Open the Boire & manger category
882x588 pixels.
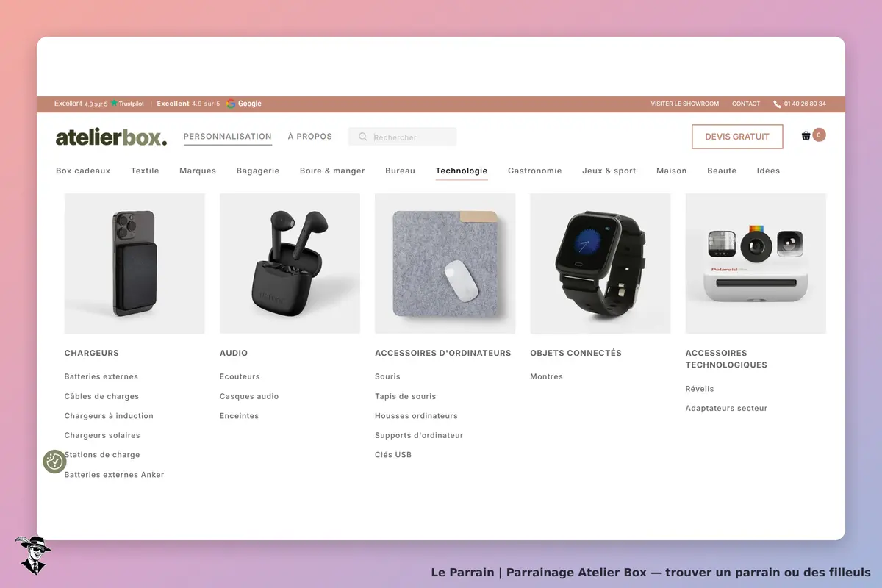332,171
